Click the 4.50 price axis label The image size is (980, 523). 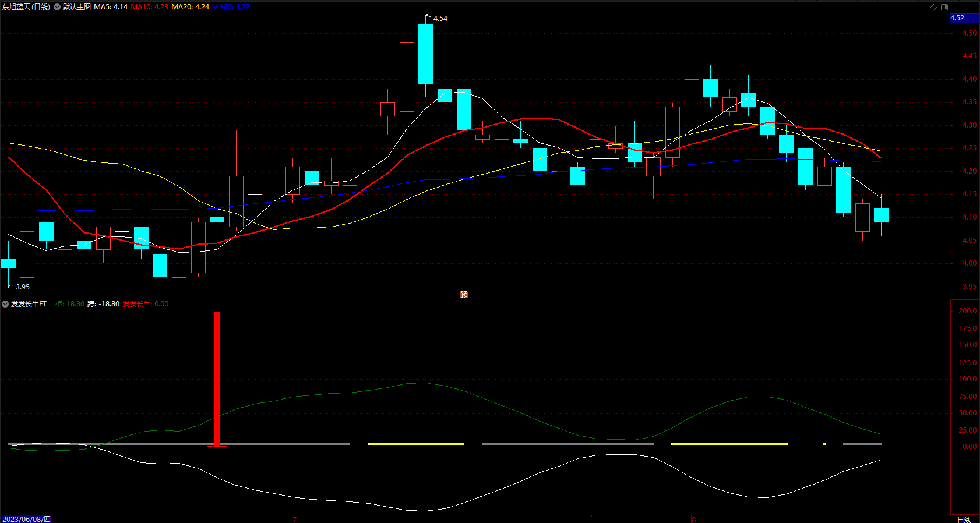coord(970,33)
